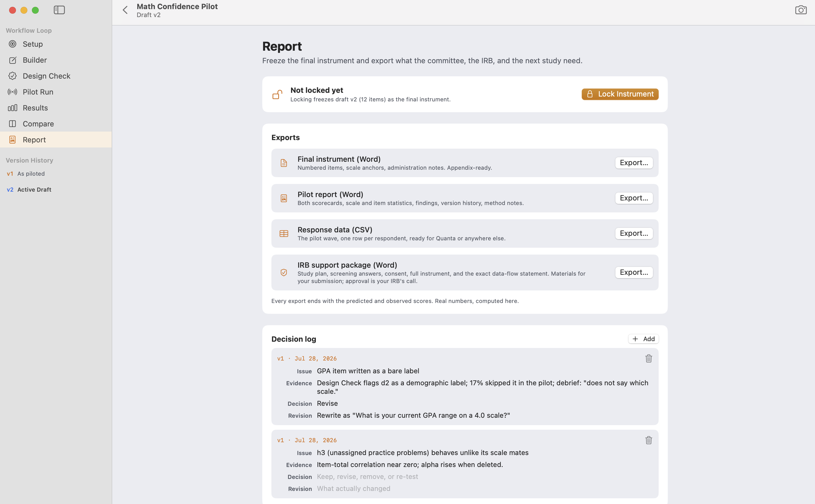This screenshot has width=815, height=504.
Task: Select the Report sidebar item
Action: click(56, 140)
